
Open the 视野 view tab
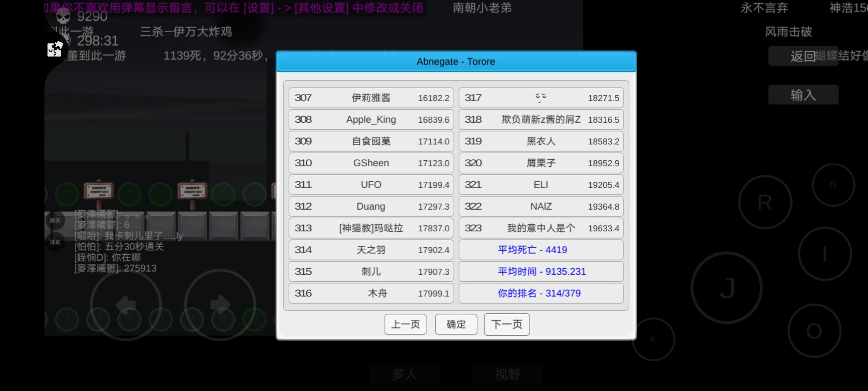(507, 374)
